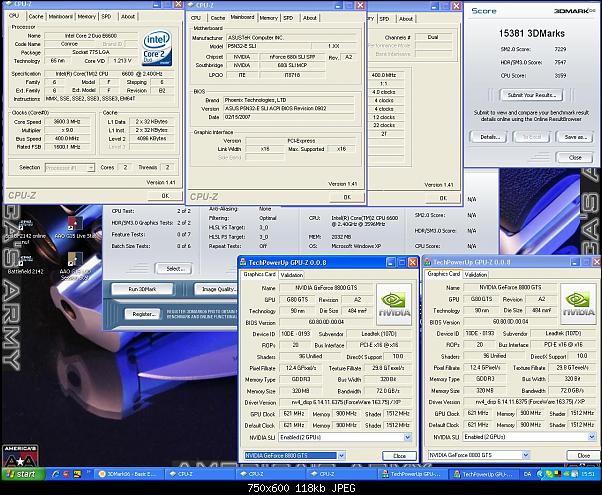Click Close button in left GPU-Z
Screen dimensions: 602x495
click(399, 456)
